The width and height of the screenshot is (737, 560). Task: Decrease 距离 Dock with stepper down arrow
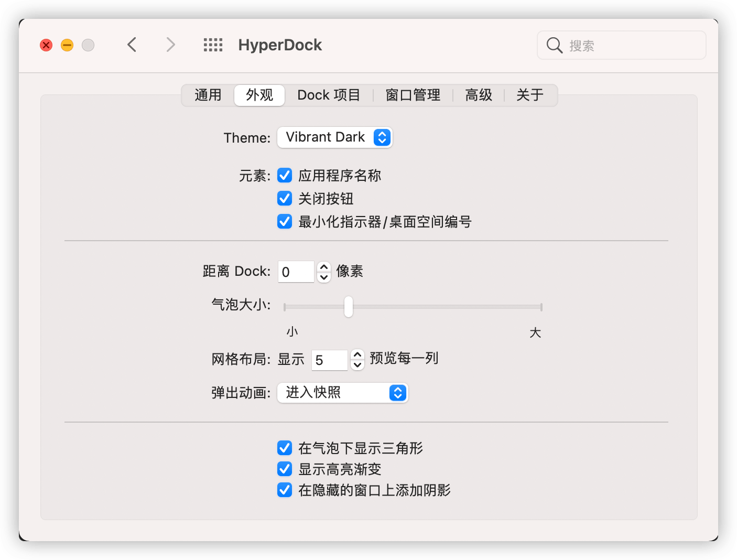(x=324, y=277)
